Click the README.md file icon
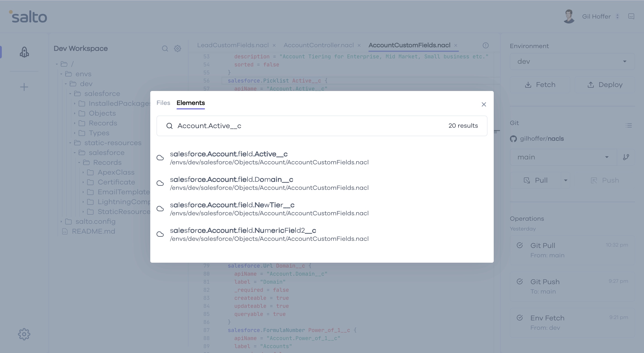The height and width of the screenshot is (353, 644). click(65, 232)
